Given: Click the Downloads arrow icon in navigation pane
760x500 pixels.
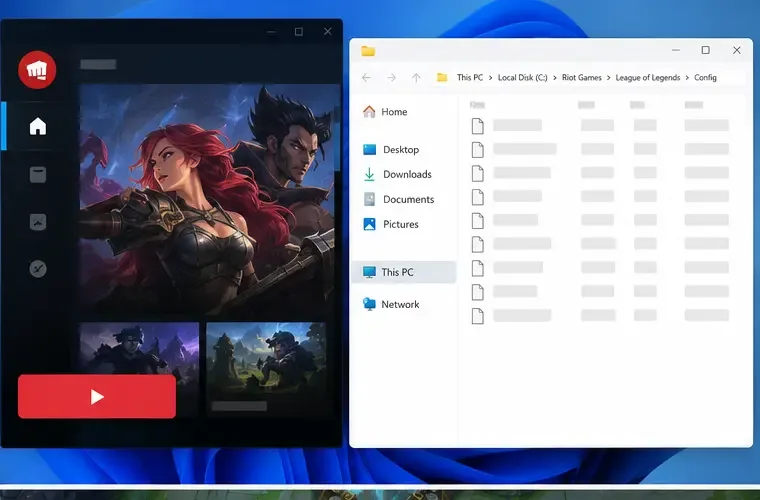Looking at the screenshot, I should [369, 174].
